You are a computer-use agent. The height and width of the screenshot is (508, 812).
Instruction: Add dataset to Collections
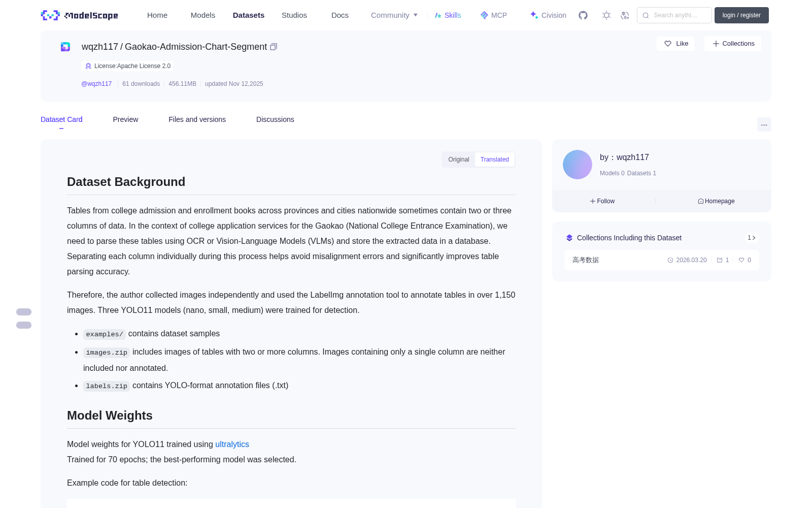[733, 44]
